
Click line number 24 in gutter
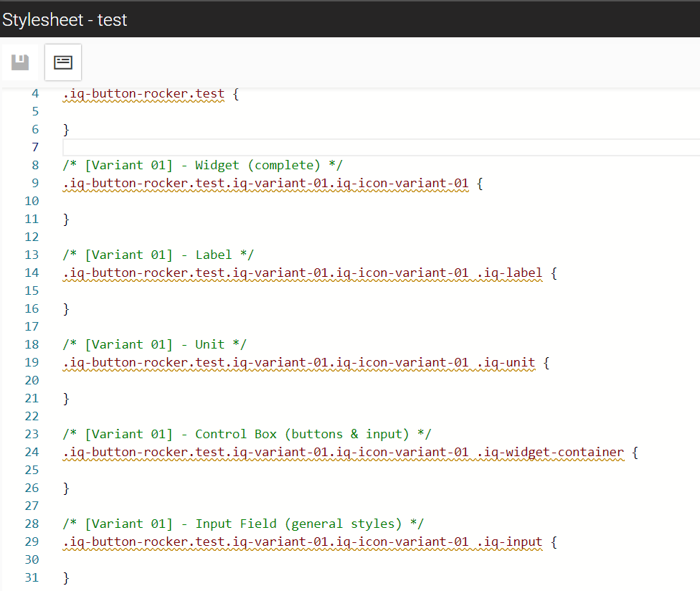tap(32, 452)
